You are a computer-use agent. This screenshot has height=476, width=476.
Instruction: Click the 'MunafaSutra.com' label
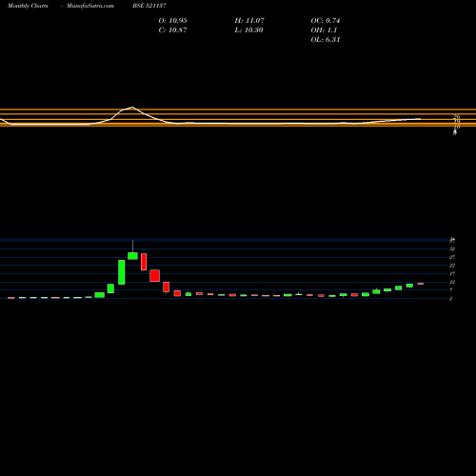point(90,6)
